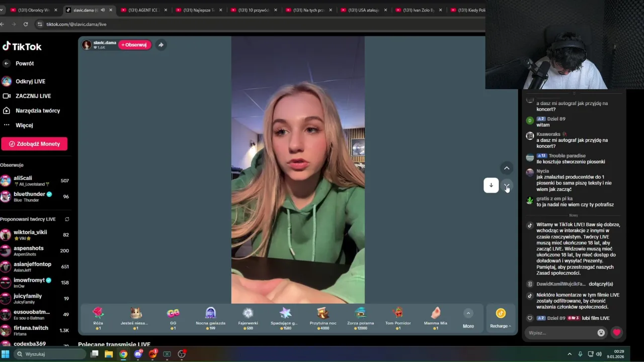The width and height of the screenshot is (644, 362).
Task: Follow streamer with the Obserwuj button
Action: [x=134, y=45]
